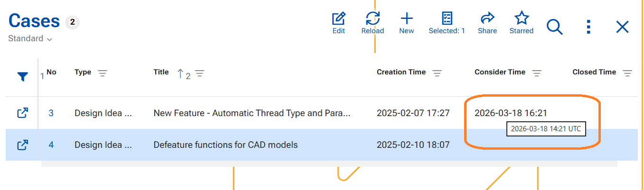Open case 3 in new window
Image resolution: width=644 pixels, height=190 pixels.
click(22, 113)
